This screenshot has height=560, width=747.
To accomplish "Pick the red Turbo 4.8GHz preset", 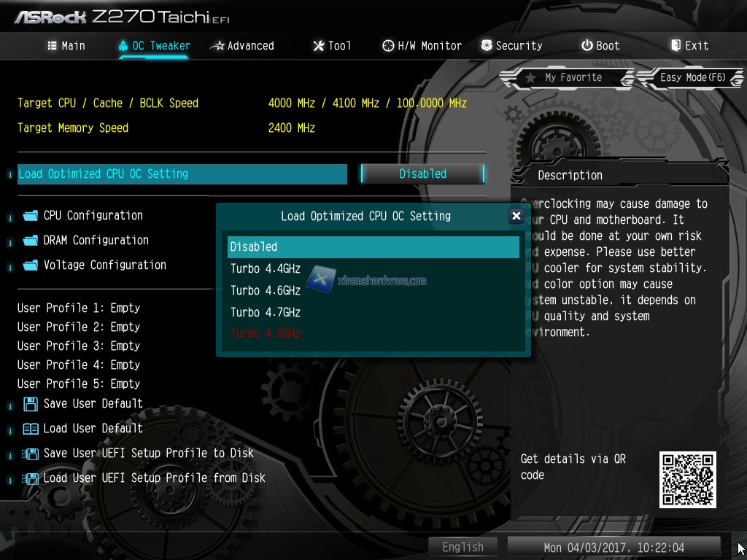I will (x=266, y=333).
